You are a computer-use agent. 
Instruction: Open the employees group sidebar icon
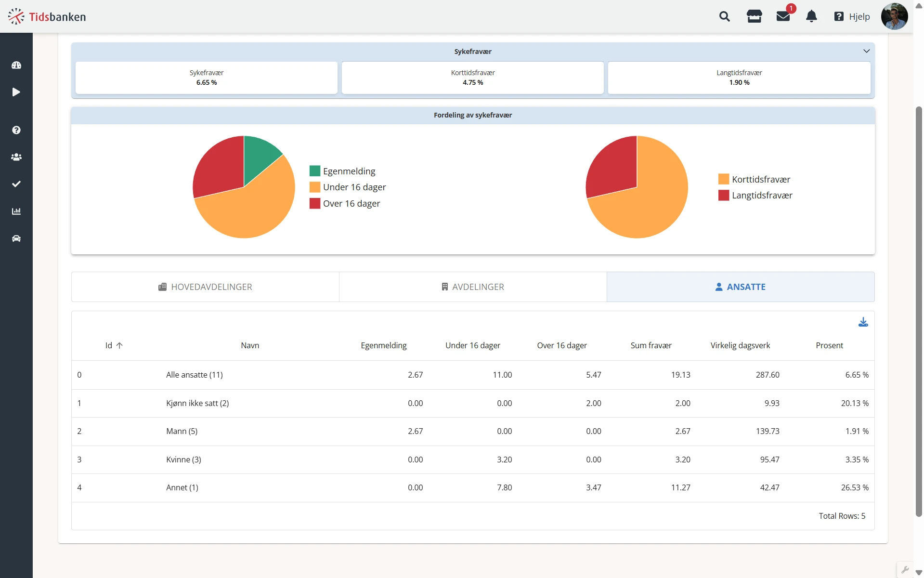16,157
